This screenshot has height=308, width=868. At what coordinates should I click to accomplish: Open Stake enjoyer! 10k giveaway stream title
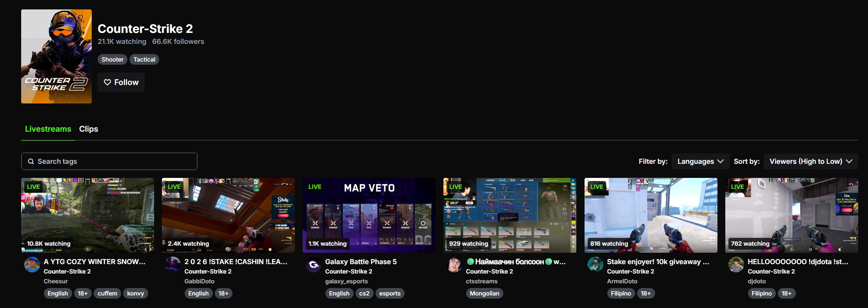click(658, 262)
